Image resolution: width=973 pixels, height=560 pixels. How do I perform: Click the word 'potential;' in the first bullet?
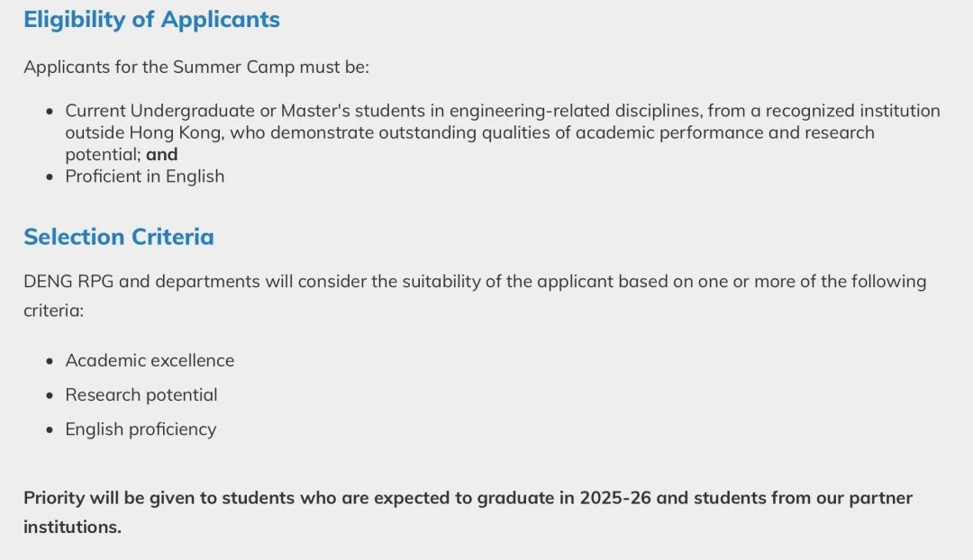pos(103,155)
